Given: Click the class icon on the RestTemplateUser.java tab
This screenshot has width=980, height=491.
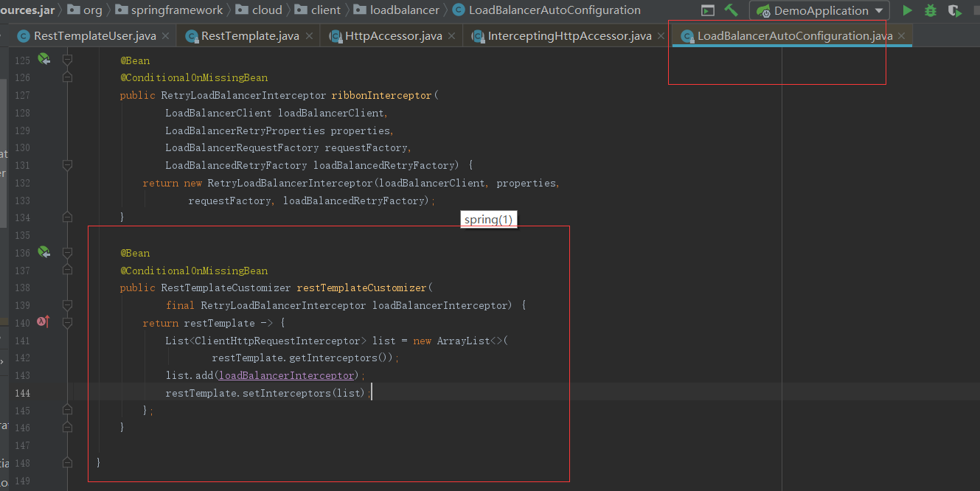Looking at the screenshot, I should click(24, 36).
